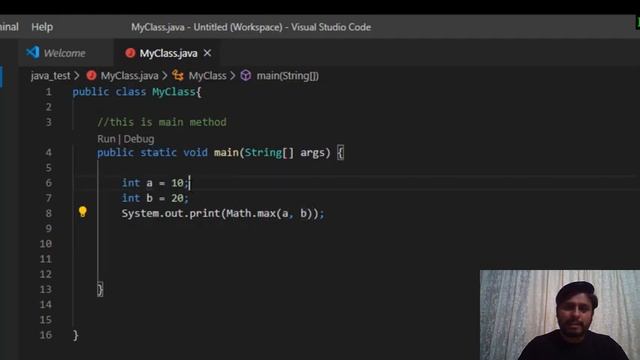
Task: Click the MyClass class name on line 1
Action: [174, 92]
